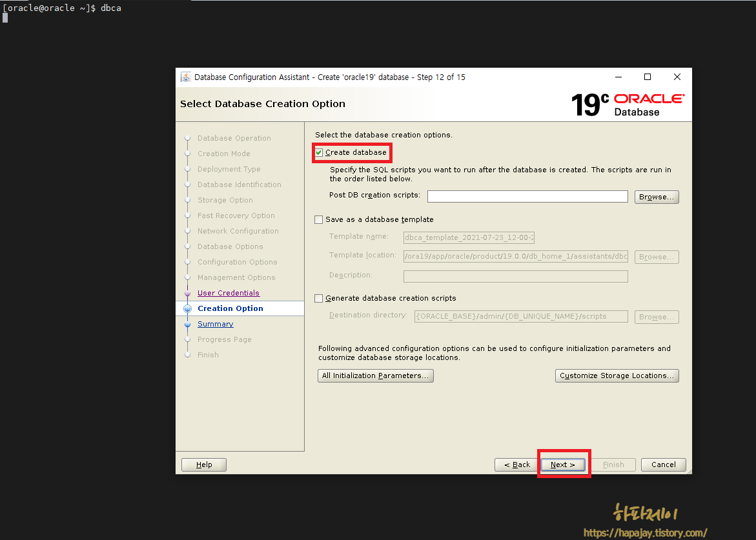Viewport: 756px width, 540px height.
Task: Cancel the database configuration wizard
Action: pos(664,465)
